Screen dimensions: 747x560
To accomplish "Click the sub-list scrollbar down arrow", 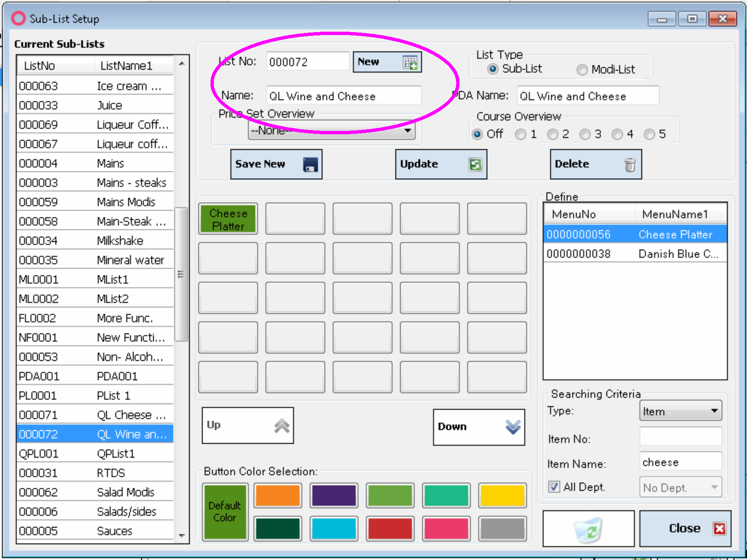I will pyautogui.click(x=182, y=535).
